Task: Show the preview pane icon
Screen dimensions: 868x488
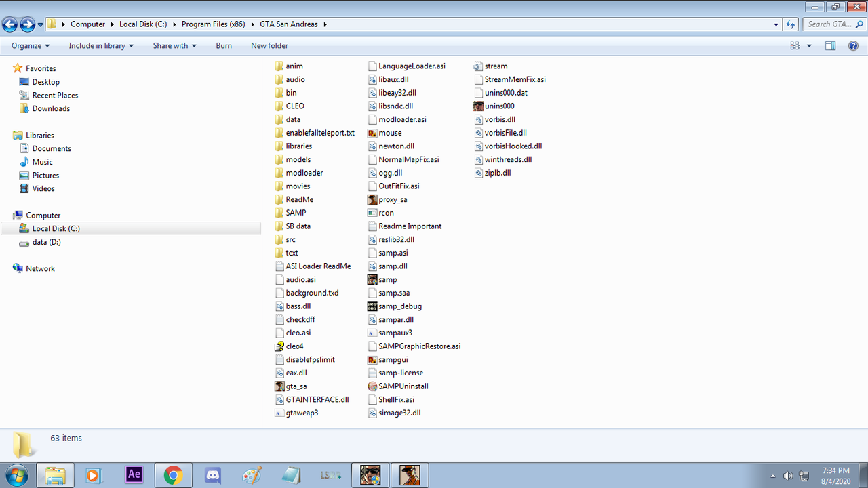Action: click(x=831, y=45)
